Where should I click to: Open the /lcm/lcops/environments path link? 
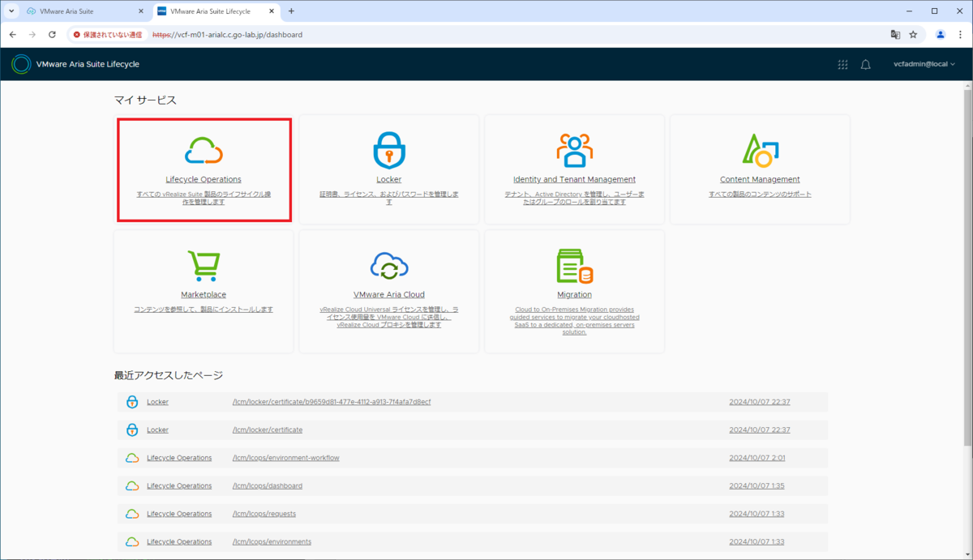coord(272,541)
